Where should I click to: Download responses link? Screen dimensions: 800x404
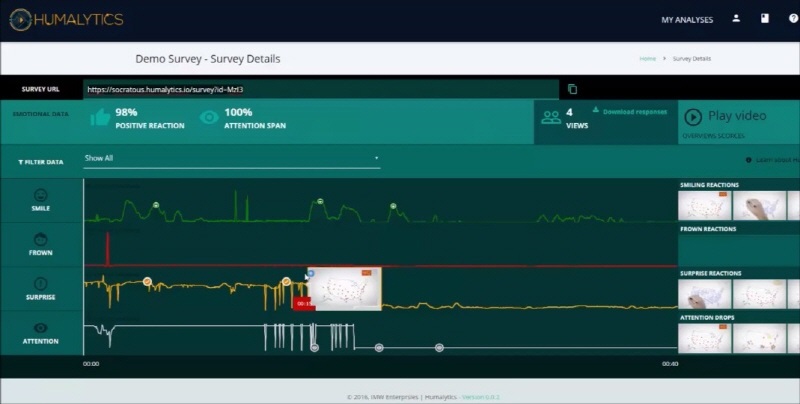[630, 112]
